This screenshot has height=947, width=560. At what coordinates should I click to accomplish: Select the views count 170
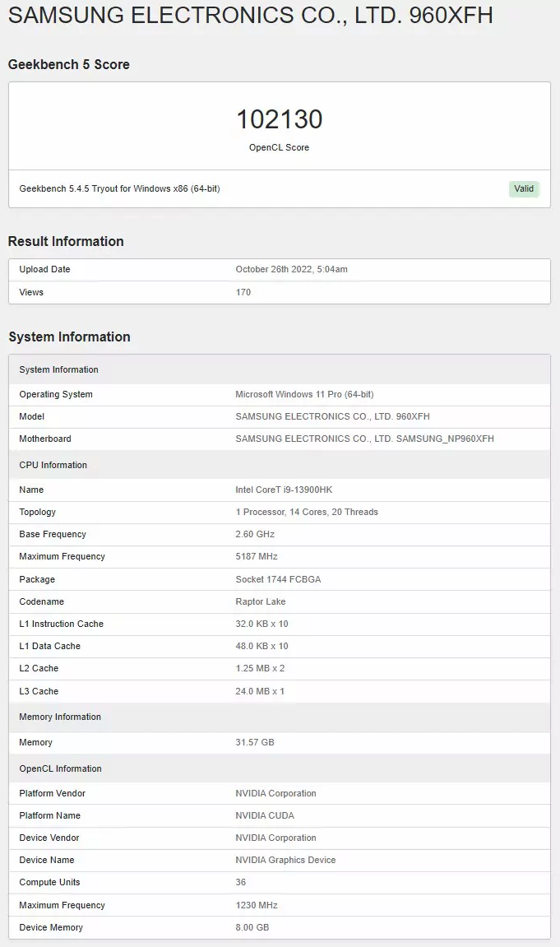point(243,292)
